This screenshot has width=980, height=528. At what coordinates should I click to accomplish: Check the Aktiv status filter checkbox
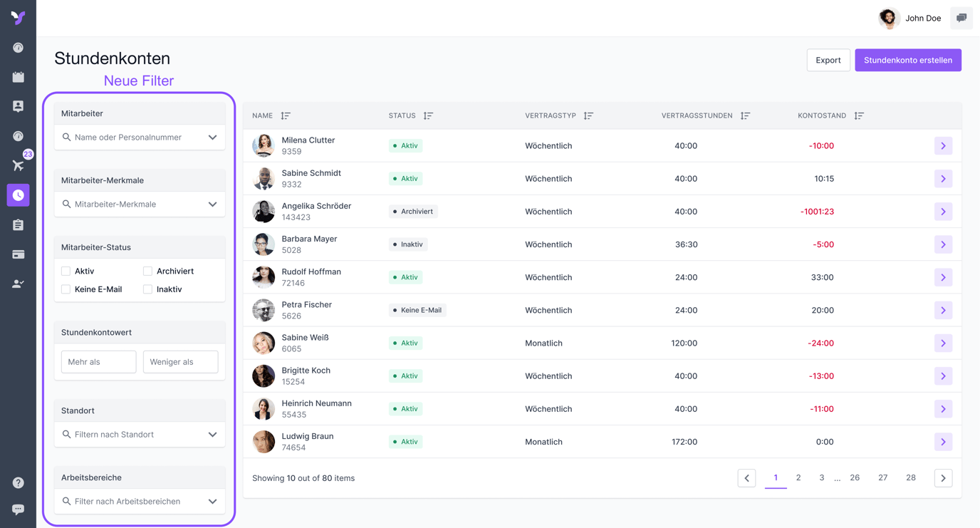coord(66,271)
